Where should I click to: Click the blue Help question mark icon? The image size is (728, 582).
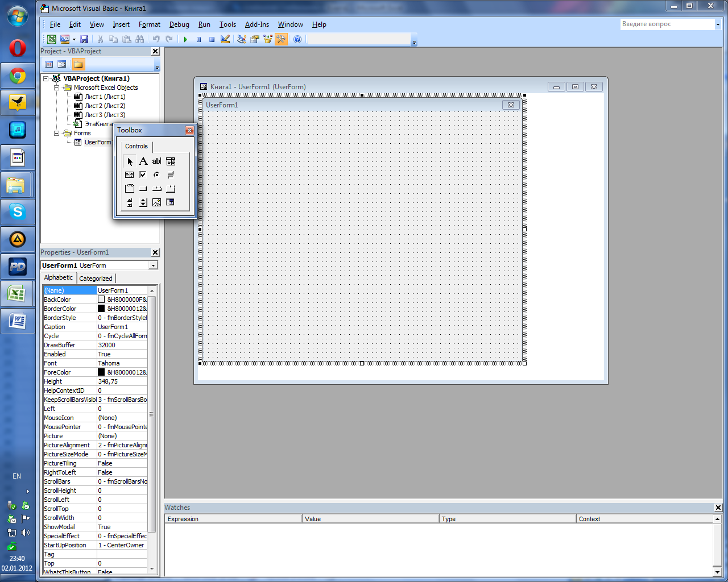[x=297, y=39]
